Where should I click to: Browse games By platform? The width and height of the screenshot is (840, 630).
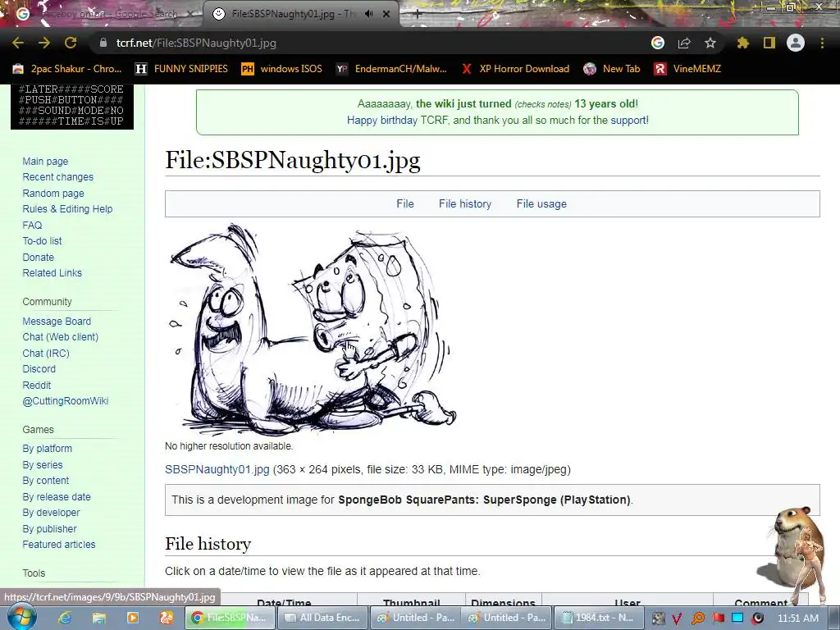[x=47, y=449]
